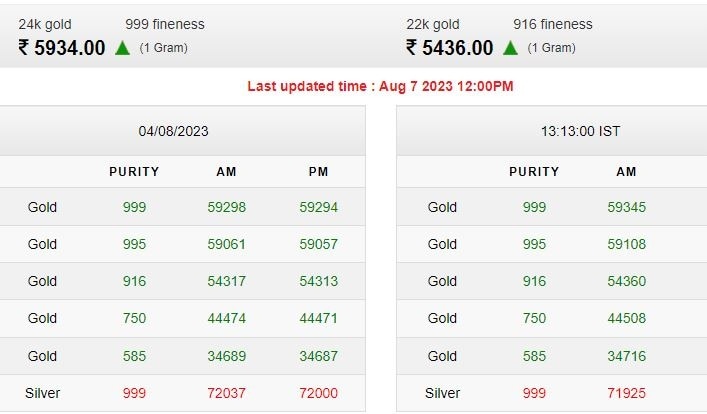
Task: Click the Silver row label in the 04/08/2023 table
Action: 42,393
